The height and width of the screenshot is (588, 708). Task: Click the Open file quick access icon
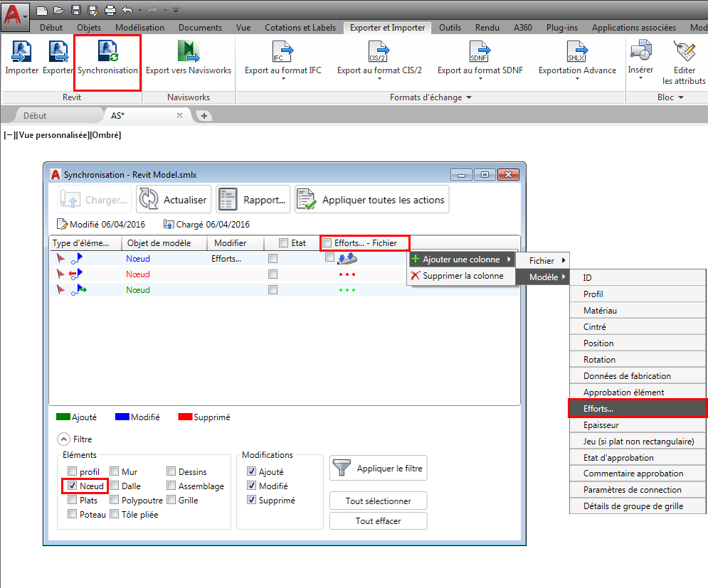point(58,10)
